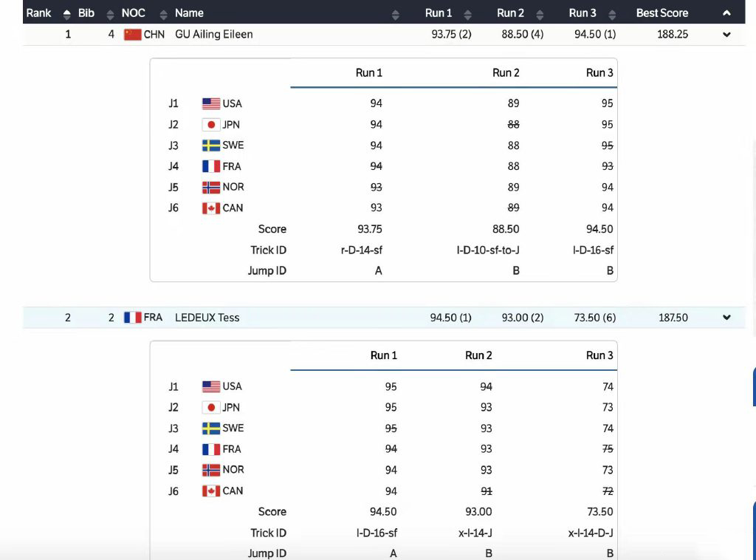Image resolution: width=756 pixels, height=560 pixels.
Task: Click Sweden flag for J3 in GU's table
Action: 211,146
